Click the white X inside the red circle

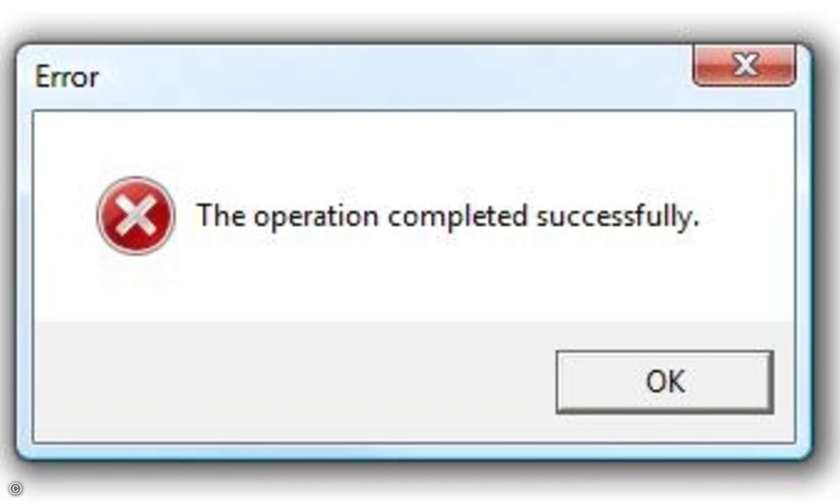[x=136, y=215]
